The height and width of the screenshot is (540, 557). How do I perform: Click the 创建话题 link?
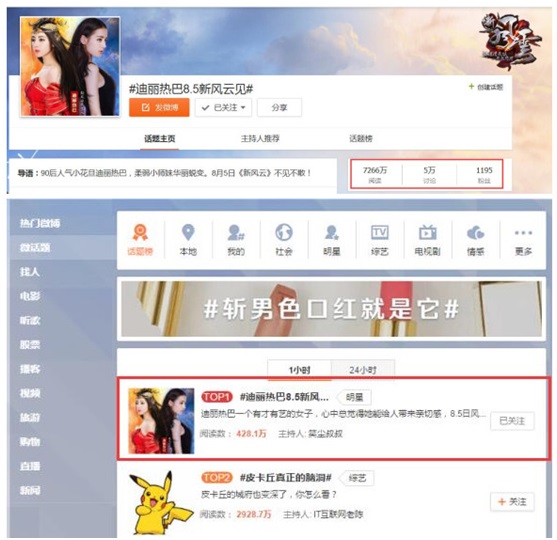[486, 87]
